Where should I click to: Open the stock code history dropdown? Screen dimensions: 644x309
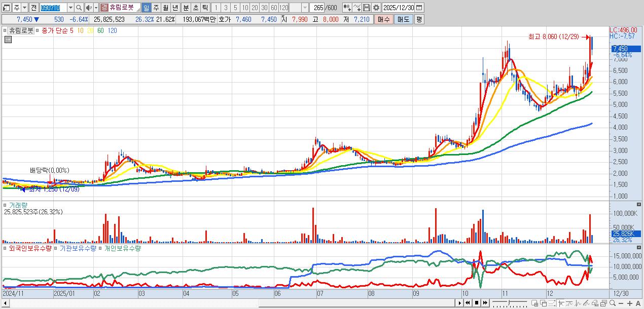[71, 8]
